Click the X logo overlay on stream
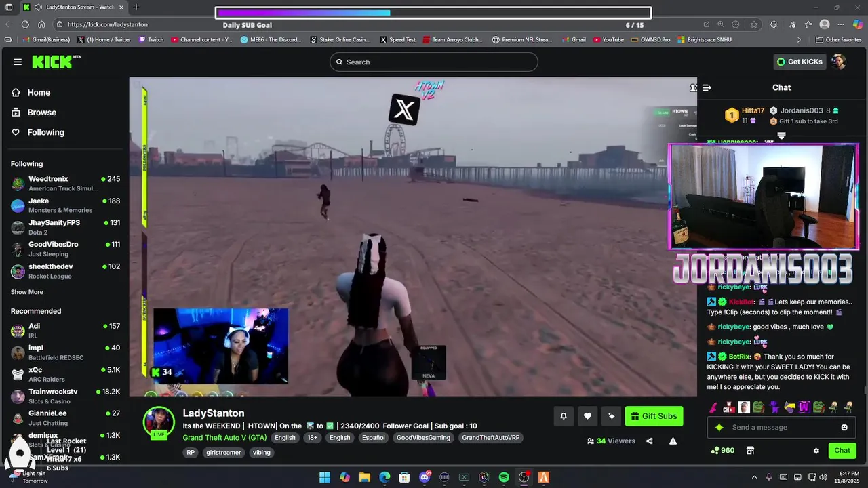Viewport: 868px width, 488px height. (x=404, y=110)
